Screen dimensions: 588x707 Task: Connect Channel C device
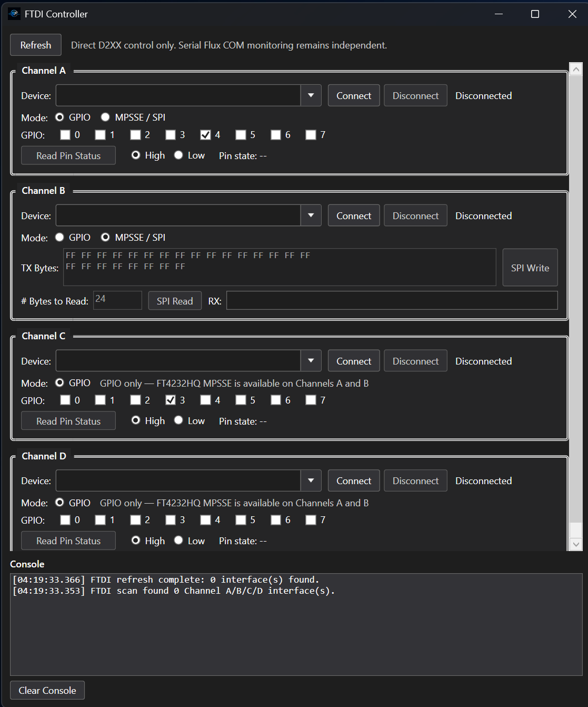(x=354, y=361)
